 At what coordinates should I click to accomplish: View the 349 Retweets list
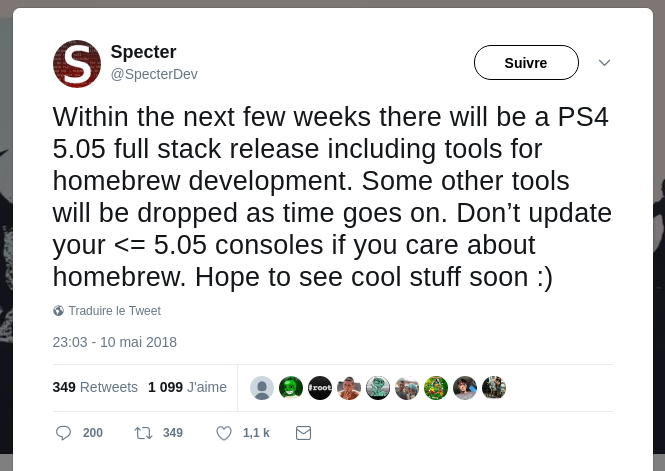tap(95, 387)
